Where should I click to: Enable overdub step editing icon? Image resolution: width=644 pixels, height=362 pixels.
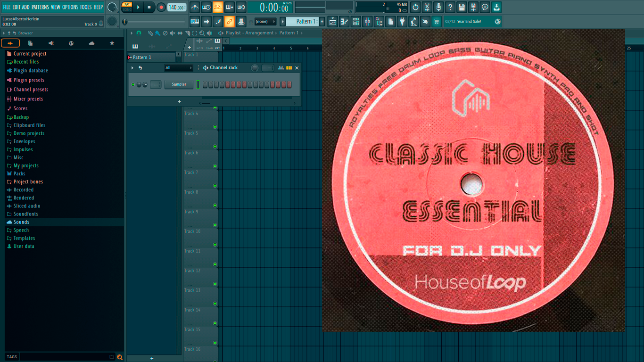pyautogui.click(x=230, y=7)
